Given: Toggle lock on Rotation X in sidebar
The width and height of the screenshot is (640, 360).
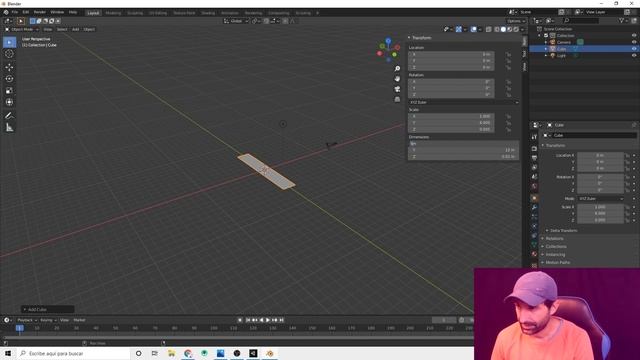Looking at the screenshot, I should tap(508, 82).
